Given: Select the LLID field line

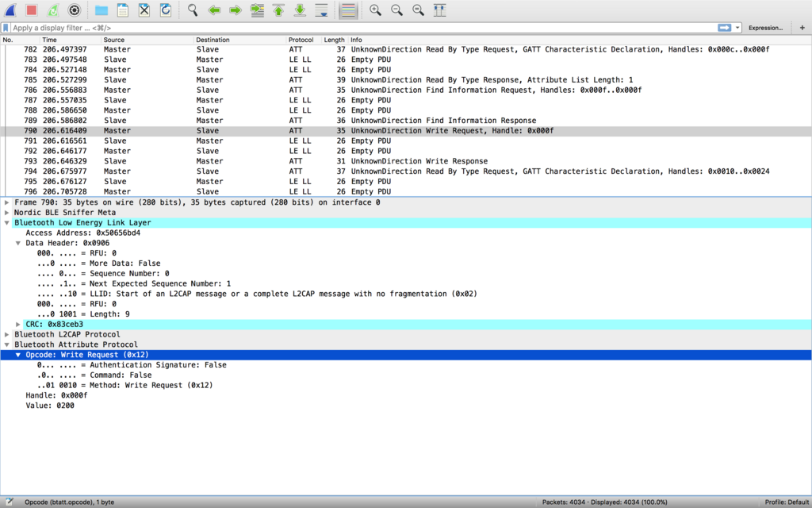Looking at the screenshot, I should 257,294.
